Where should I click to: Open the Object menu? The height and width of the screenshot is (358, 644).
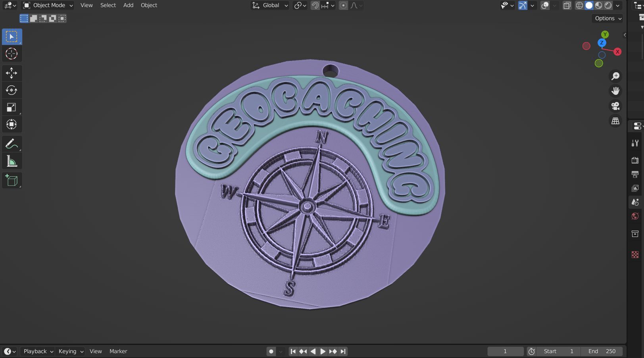149,5
